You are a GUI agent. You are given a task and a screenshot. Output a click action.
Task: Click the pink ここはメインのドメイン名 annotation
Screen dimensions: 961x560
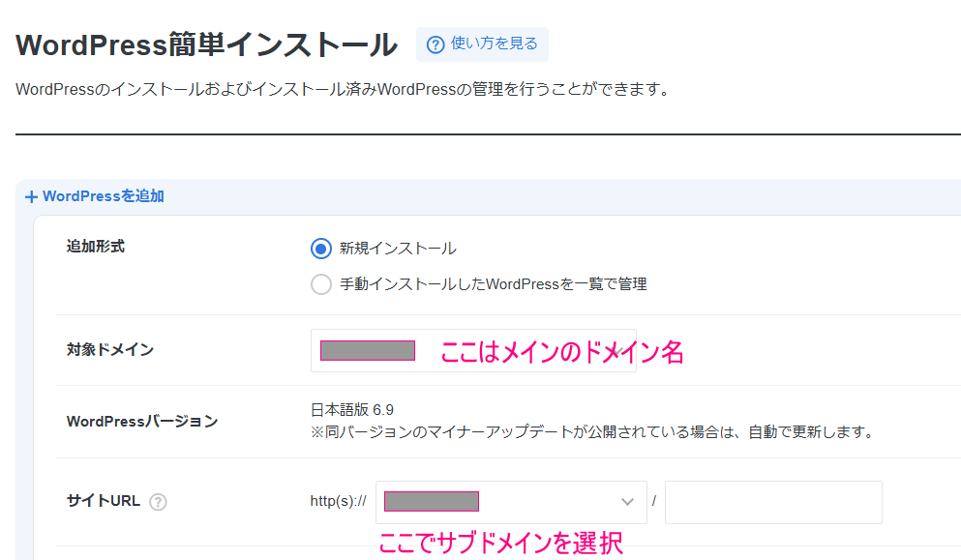pyautogui.click(x=562, y=353)
